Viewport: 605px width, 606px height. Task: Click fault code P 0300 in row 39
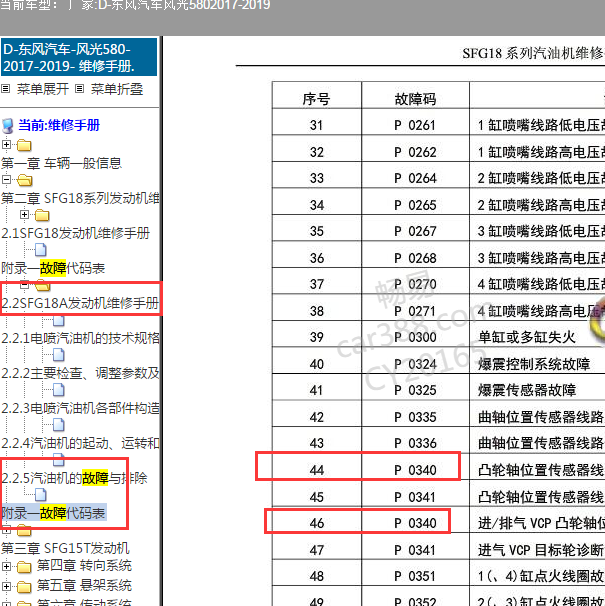click(x=415, y=337)
